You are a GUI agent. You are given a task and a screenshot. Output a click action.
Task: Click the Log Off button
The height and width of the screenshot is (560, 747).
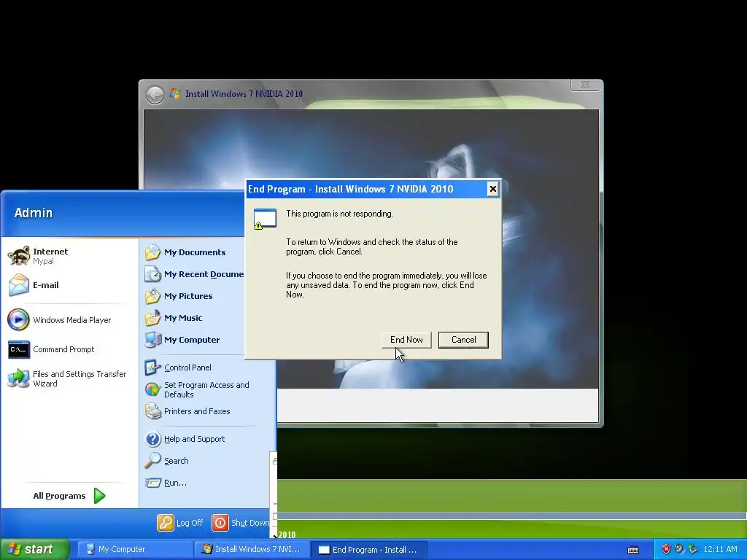(x=180, y=523)
